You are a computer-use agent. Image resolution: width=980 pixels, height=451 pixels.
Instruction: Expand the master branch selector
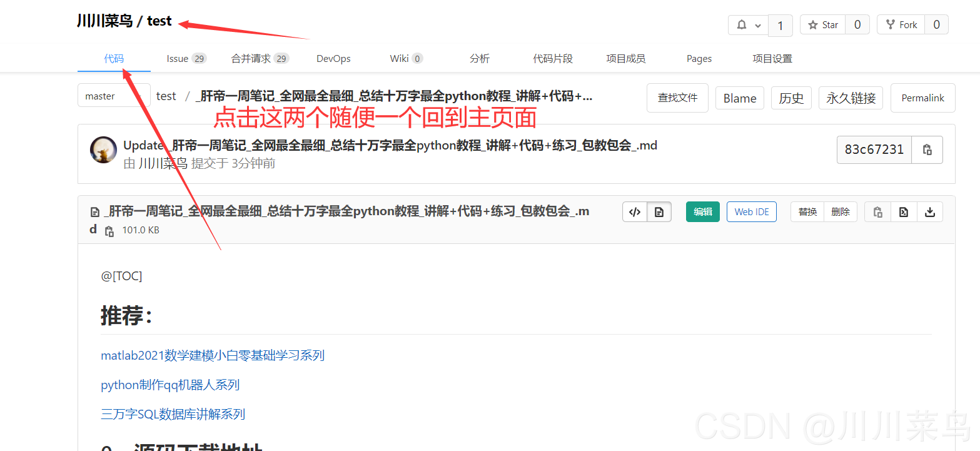click(x=114, y=96)
